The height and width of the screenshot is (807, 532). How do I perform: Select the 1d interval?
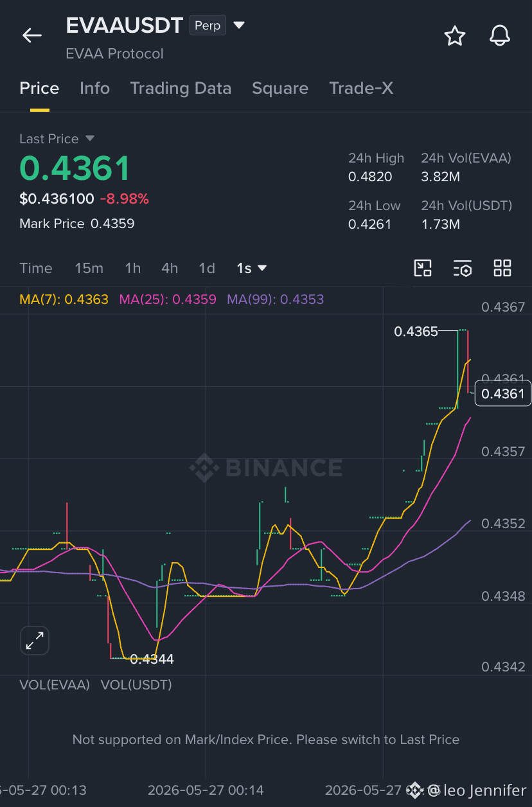point(207,268)
